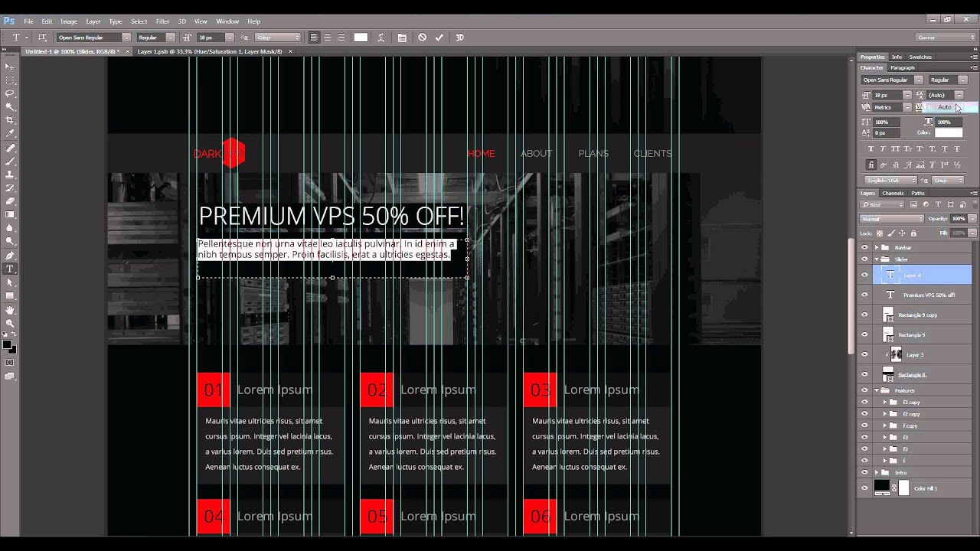Image resolution: width=980 pixels, height=551 pixels.
Task: Center align text in options bar
Action: [x=328, y=37]
